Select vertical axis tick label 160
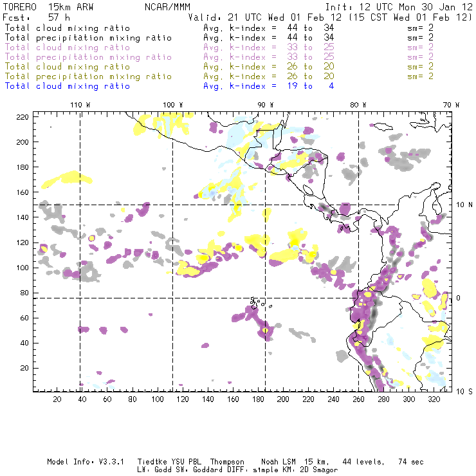 [x=23, y=192]
